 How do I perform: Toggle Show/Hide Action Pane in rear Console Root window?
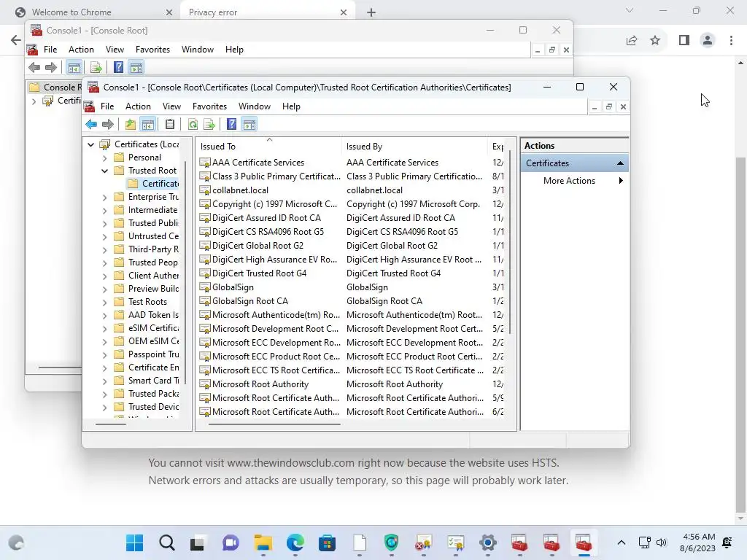[136, 68]
